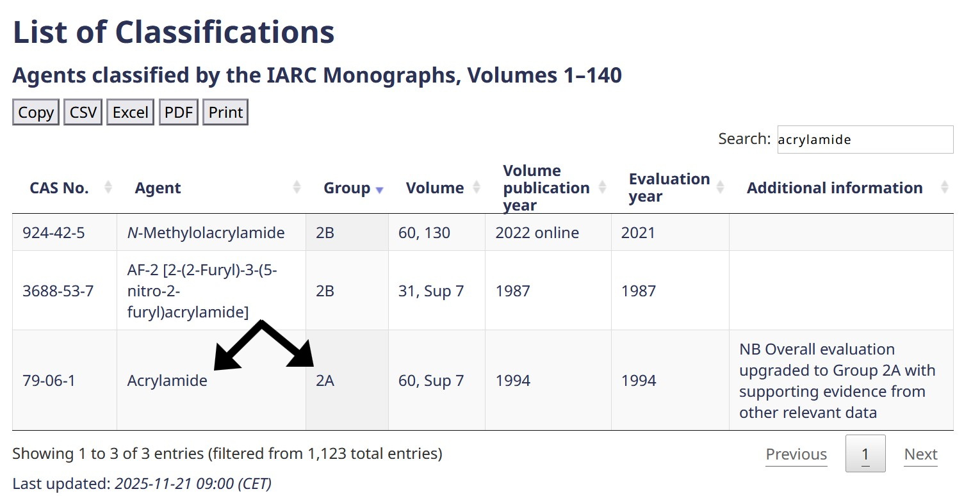
Task: Focus the Search field containing acrylamide
Action: coord(865,140)
